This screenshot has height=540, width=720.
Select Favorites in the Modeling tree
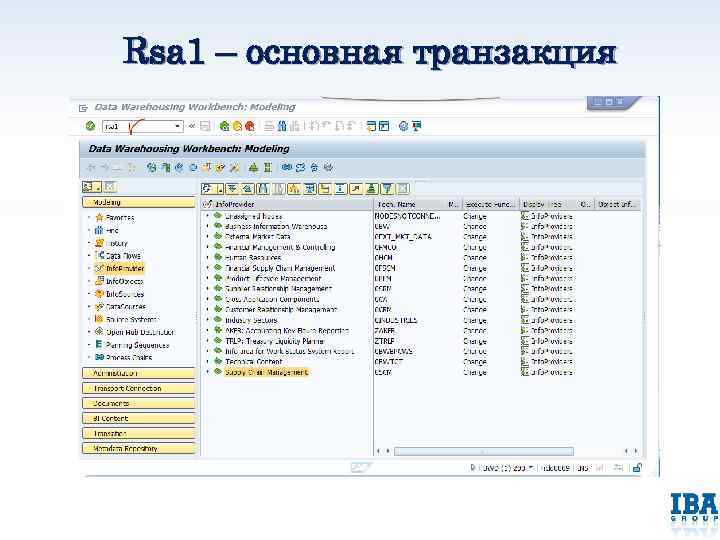(x=120, y=218)
